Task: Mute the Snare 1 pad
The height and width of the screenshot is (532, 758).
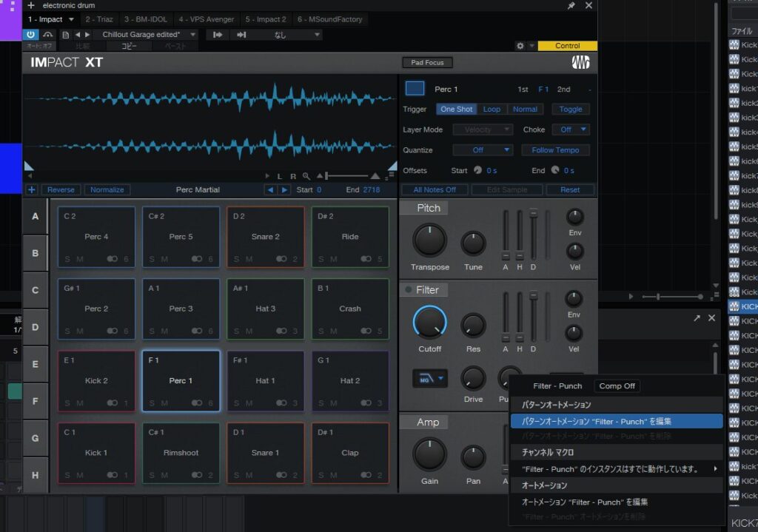Action: 249,476
